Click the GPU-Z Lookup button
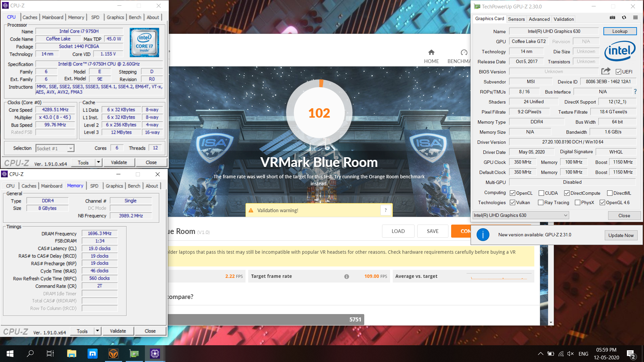Image resolution: width=644 pixels, height=362 pixels. tap(620, 31)
